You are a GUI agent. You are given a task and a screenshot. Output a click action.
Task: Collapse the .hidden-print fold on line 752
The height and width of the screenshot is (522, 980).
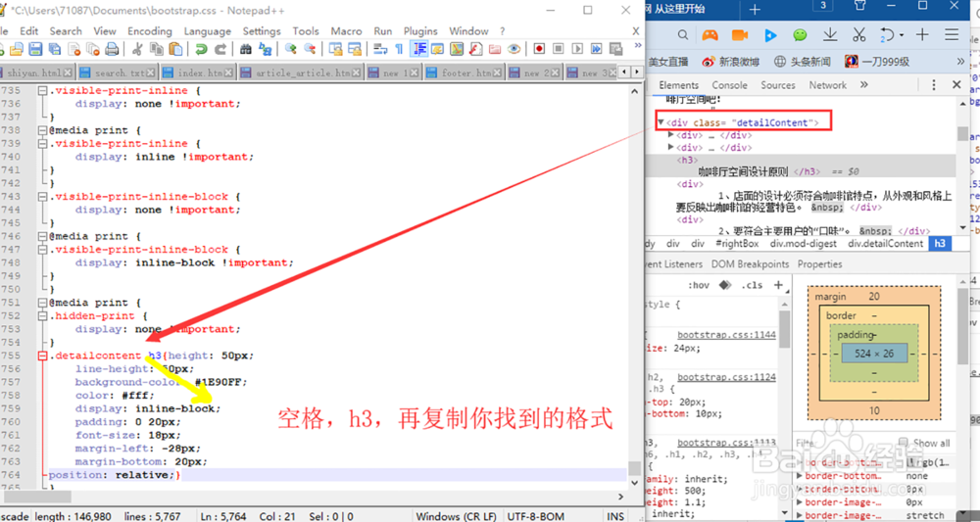click(42, 316)
